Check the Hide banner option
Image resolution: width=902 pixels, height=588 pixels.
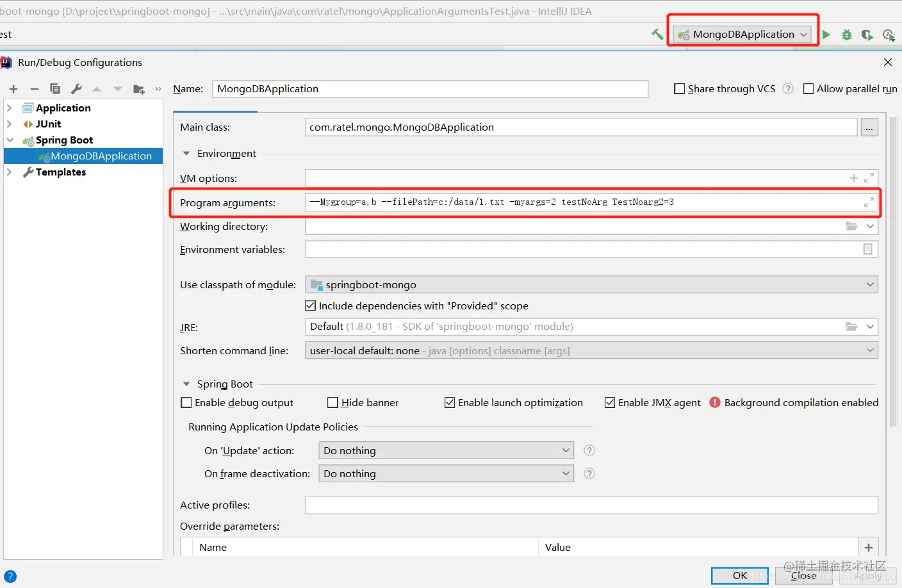tap(332, 402)
